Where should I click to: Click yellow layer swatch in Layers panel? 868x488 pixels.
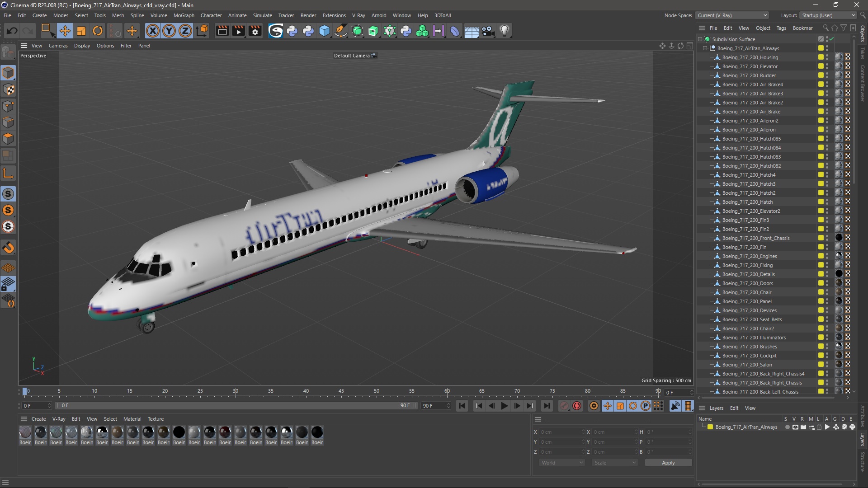coord(710,427)
